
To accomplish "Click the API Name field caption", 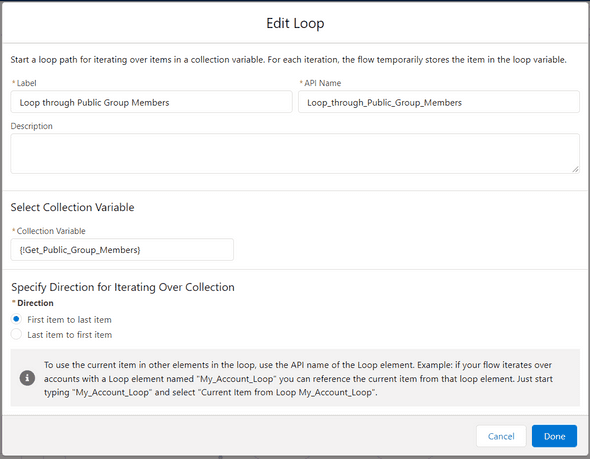I will [x=320, y=83].
